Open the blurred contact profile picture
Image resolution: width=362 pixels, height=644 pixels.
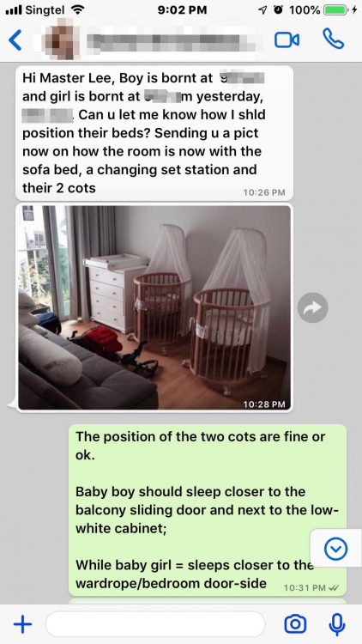[x=63, y=39]
